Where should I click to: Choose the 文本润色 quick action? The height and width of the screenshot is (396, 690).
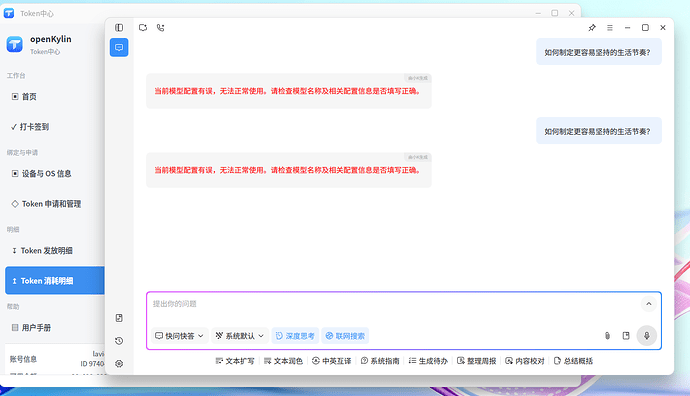click(283, 361)
